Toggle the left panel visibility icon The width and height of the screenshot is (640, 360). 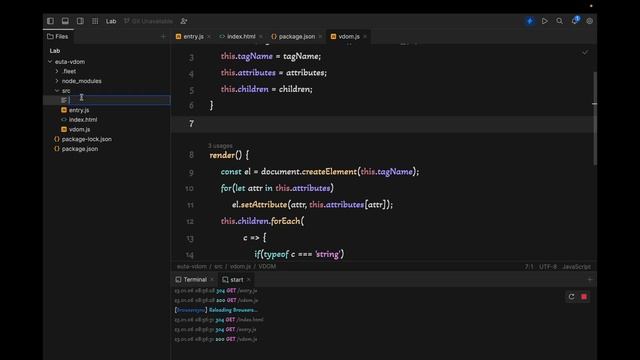point(50,21)
